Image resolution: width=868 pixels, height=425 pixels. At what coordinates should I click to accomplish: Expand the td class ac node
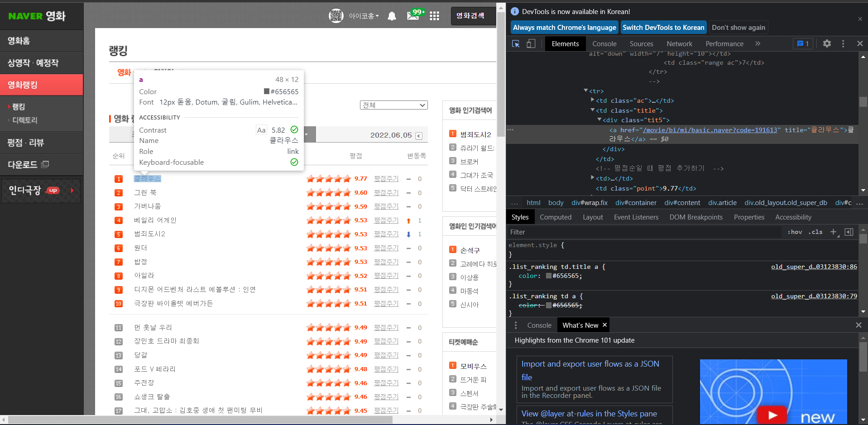[x=593, y=100]
